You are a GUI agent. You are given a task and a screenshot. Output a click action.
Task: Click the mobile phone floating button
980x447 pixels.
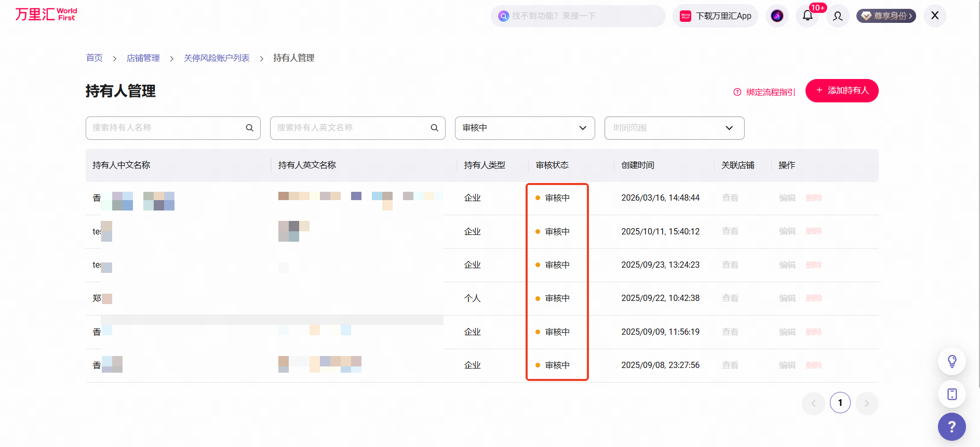(952, 394)
